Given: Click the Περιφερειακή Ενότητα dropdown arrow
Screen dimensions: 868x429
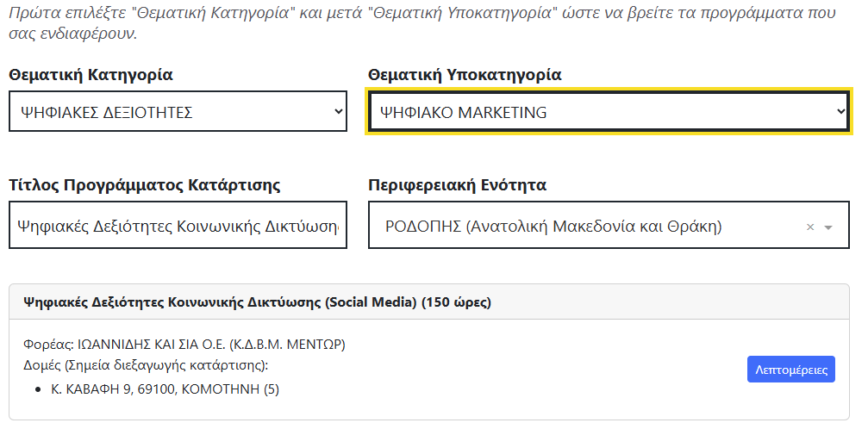Looking at the screenshot, I should coord(828,227).
